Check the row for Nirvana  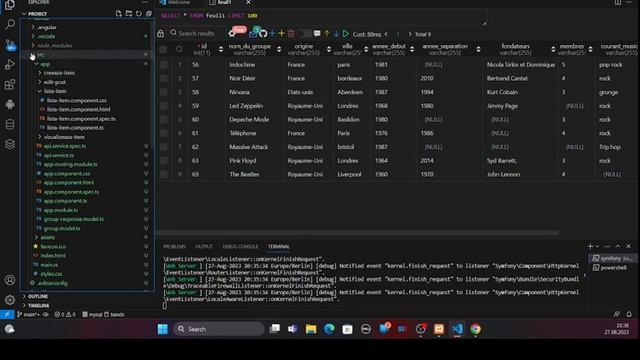click(x=164, y=92)
